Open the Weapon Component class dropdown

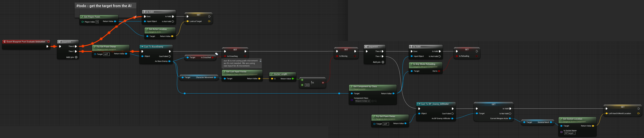pyautogui.click(x=362, y=101)
